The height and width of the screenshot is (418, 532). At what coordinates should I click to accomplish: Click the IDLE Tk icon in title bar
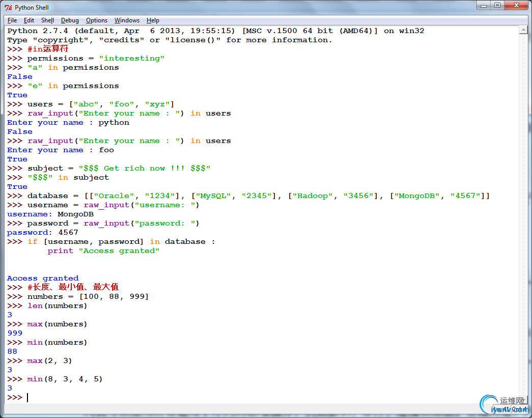coord(8,8)
